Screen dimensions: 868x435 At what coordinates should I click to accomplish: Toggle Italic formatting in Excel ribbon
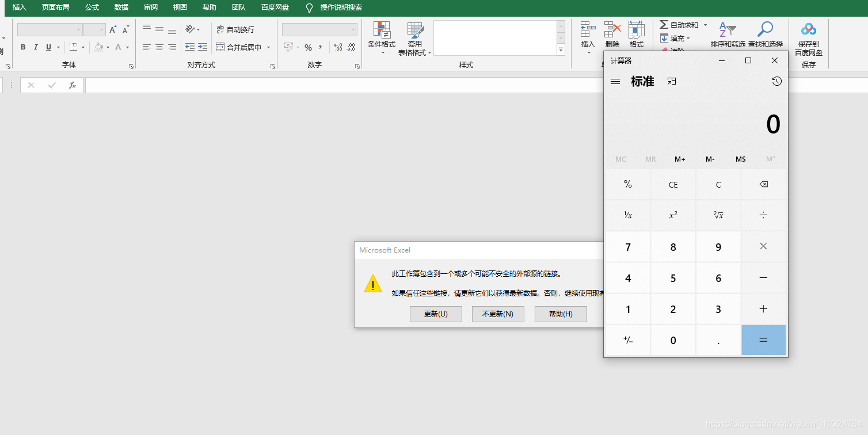(x=36, y=47)
